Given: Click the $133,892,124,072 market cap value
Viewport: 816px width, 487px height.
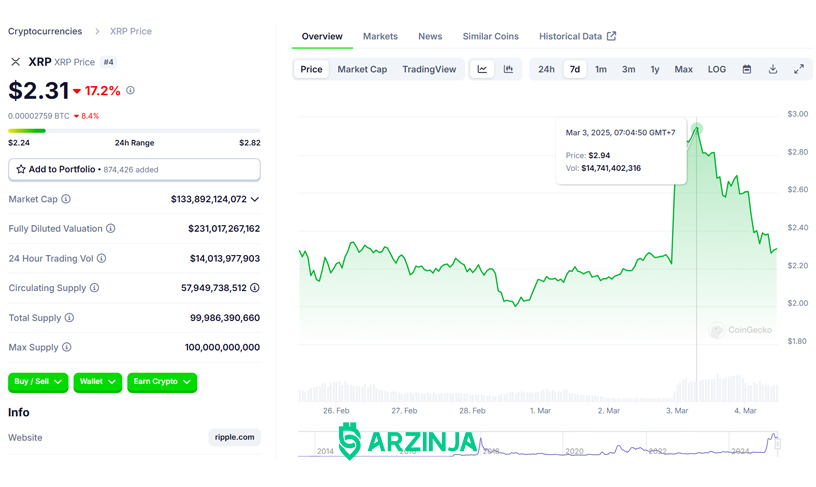Looking at the screenshot, I should (209, 199).
